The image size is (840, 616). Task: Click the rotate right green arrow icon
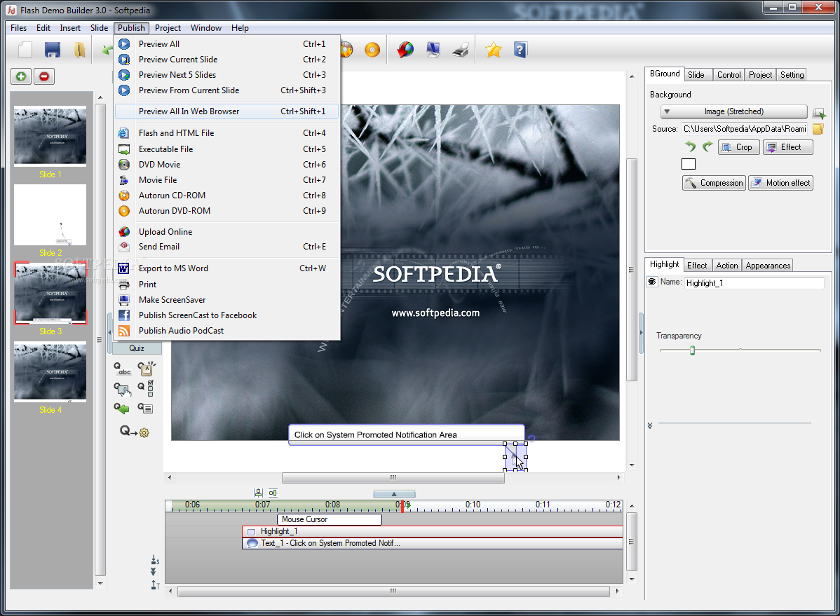(707, 146)
